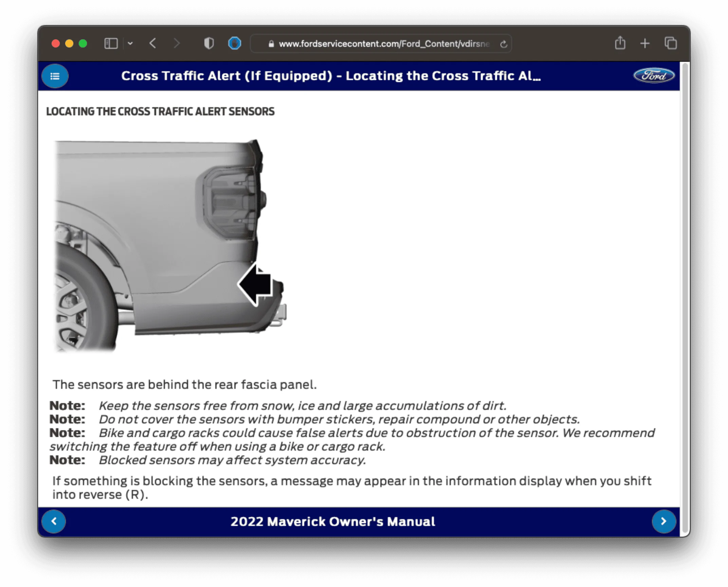This screenshot has height=587, width=728.
Task: Show the tab overview
Action: 671,43
